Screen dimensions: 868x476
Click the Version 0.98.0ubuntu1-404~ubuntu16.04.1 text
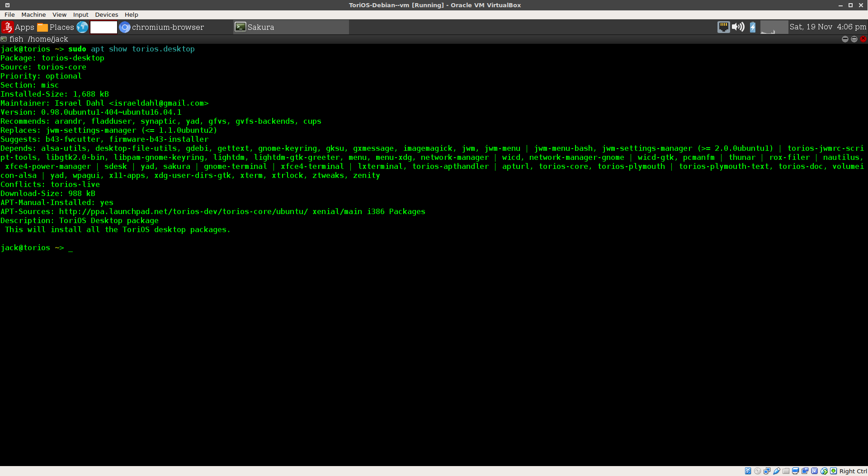pyautogui.click(x=91, y=112)
